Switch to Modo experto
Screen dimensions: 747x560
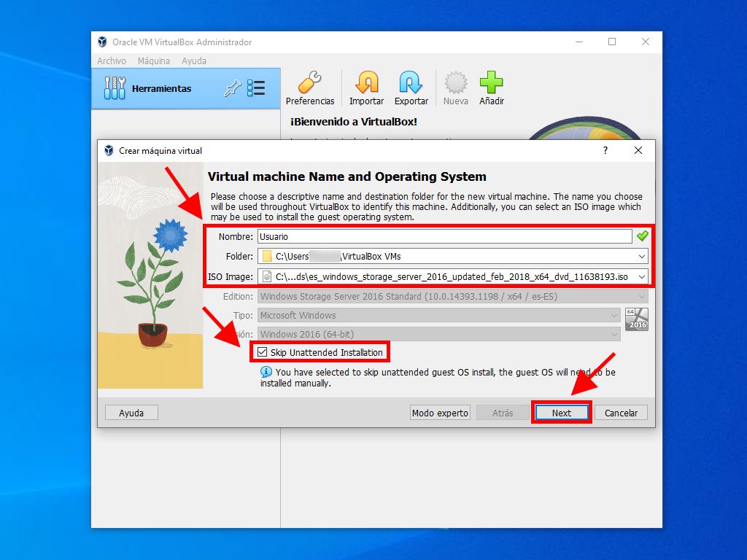click(440, 413)
